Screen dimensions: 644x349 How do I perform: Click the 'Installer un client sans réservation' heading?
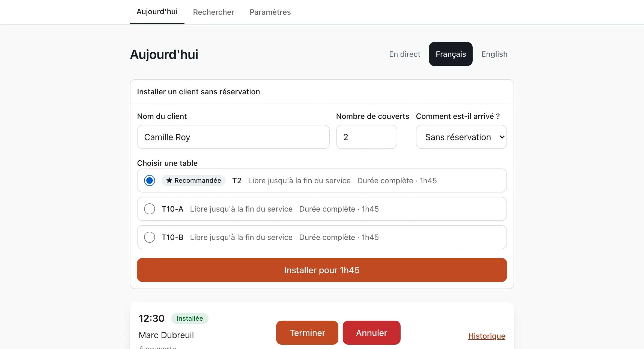pos(198,92)
